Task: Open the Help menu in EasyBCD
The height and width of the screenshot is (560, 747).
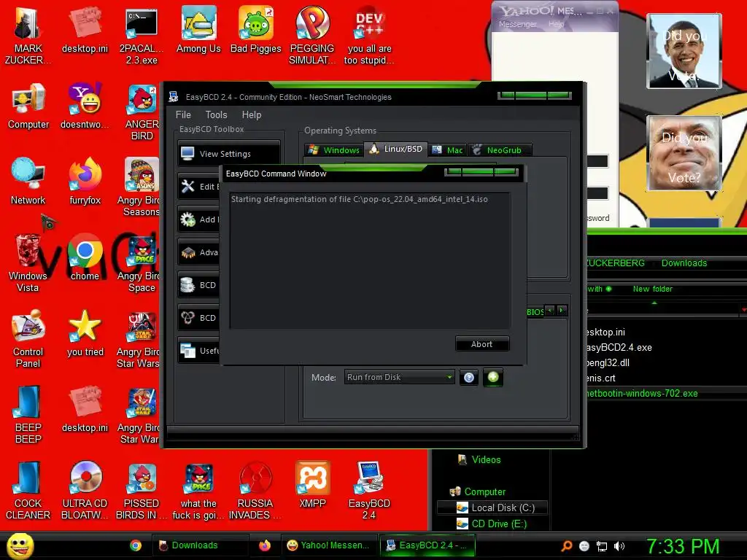Action: click(252, 114)
